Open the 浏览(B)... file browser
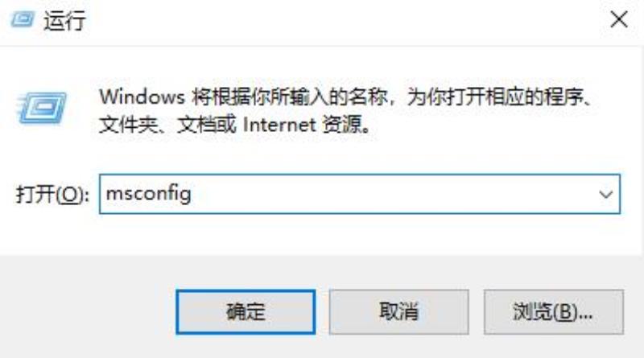The height and width of the screenshot is (358, 644). [x=553, y=312]
